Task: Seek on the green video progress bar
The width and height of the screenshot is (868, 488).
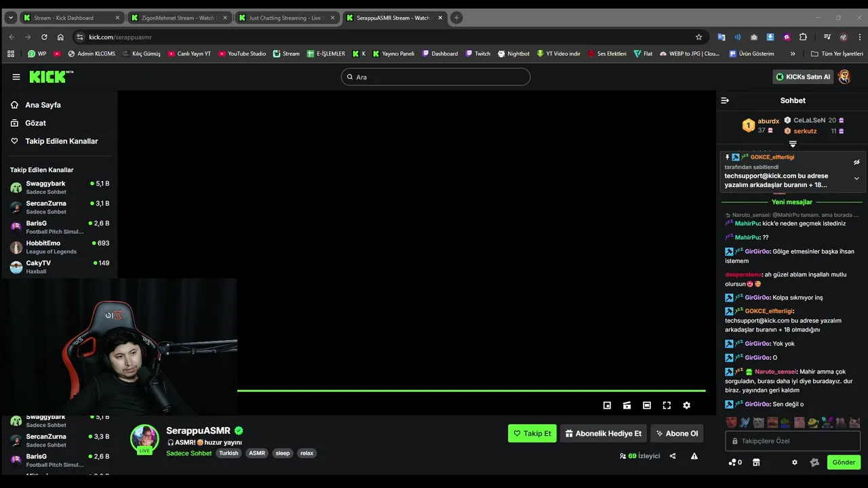Action: click(471, 390)
